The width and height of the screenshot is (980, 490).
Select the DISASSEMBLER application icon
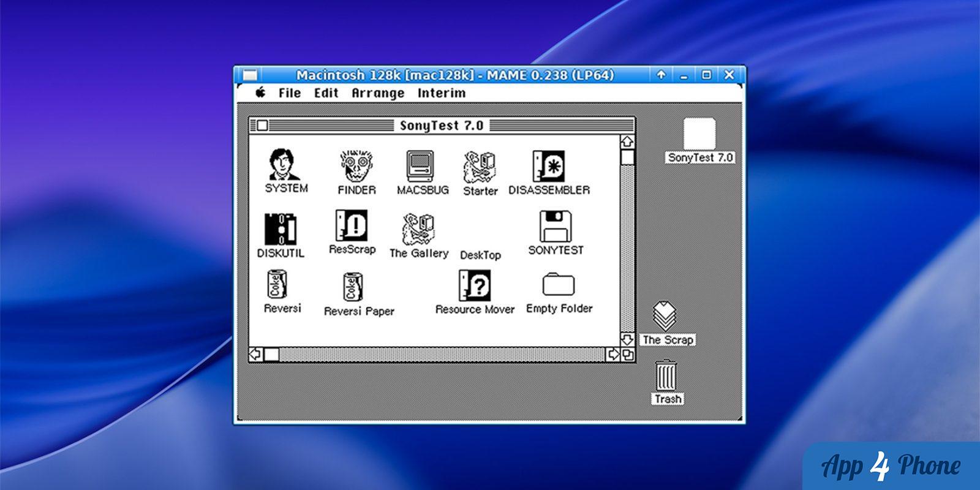548,166
